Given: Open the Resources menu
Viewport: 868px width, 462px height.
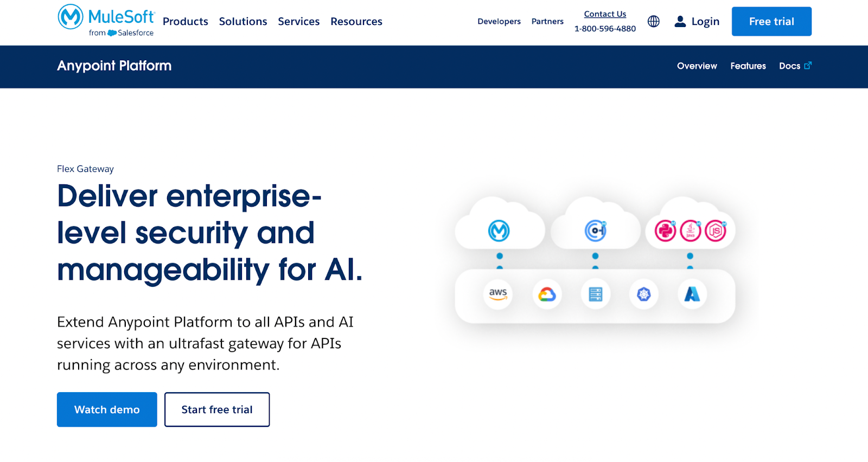Looking at the screenshot, I should [356, 21].
